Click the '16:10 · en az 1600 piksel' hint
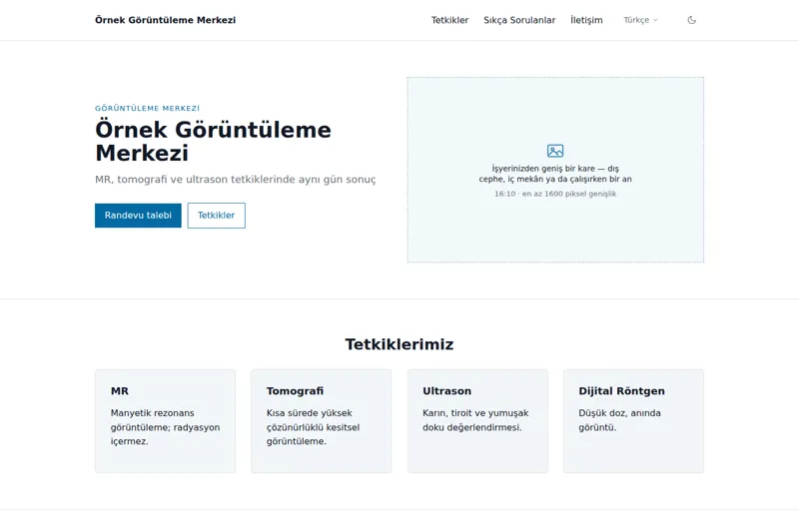 555,194
